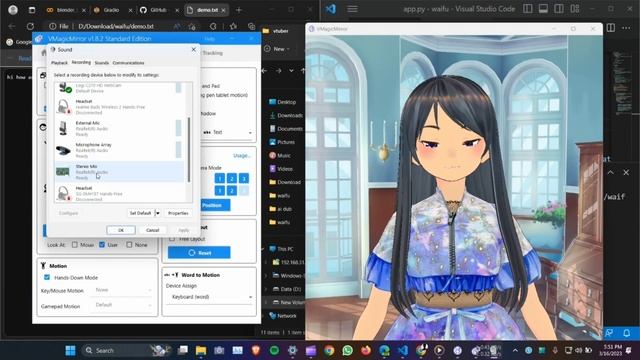Click the browser address bar showing demo.txt path

click(x=116, y=26)
